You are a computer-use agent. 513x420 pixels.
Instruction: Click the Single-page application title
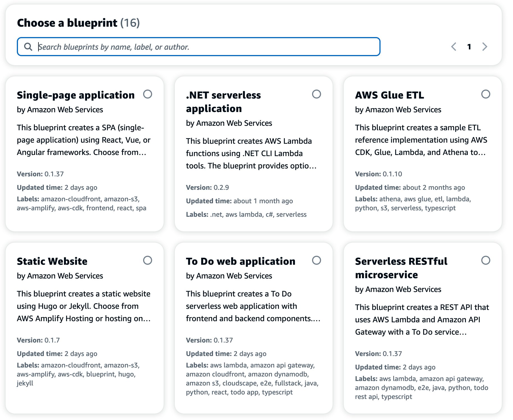[76, 95]
